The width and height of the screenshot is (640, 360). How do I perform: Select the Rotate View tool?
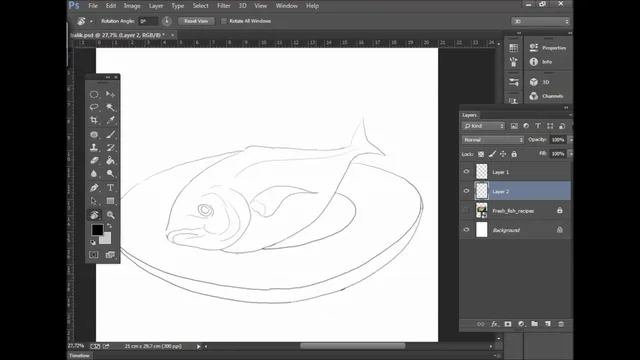point(94,215)
